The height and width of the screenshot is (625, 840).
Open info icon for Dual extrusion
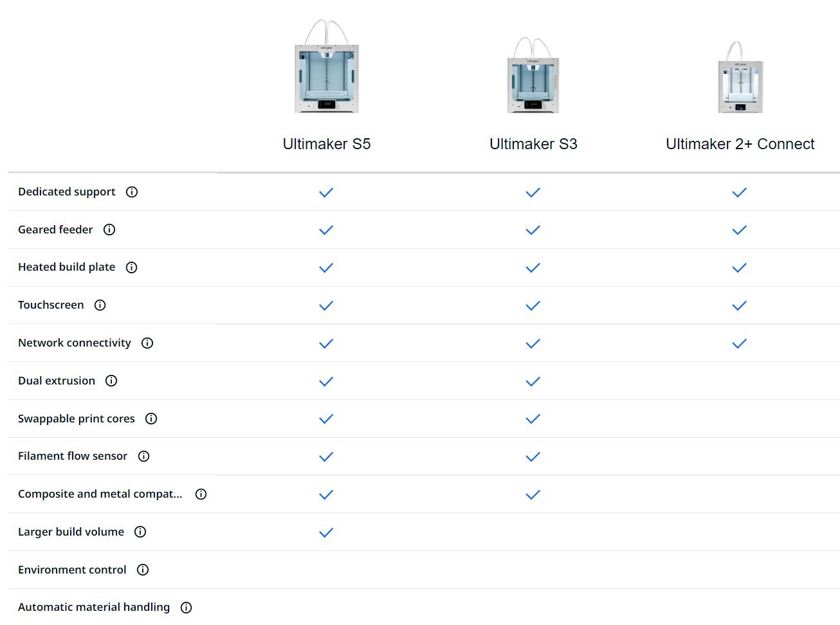[x=111, y=381]
